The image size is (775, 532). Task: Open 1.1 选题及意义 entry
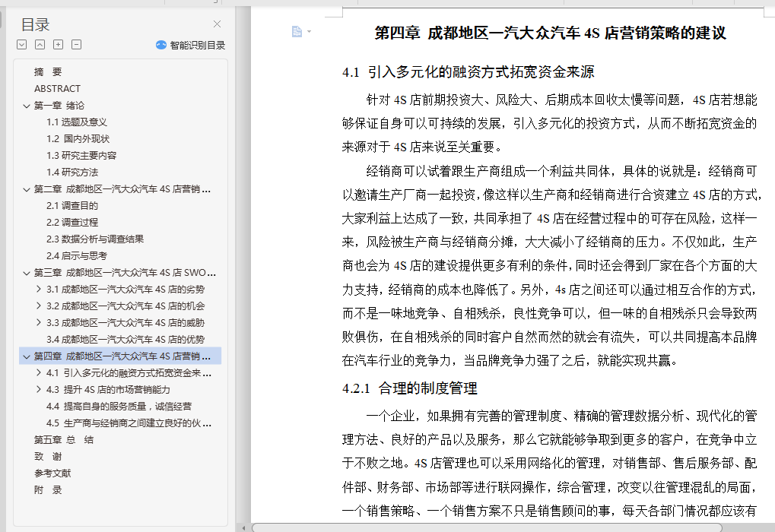pos(77,122)
